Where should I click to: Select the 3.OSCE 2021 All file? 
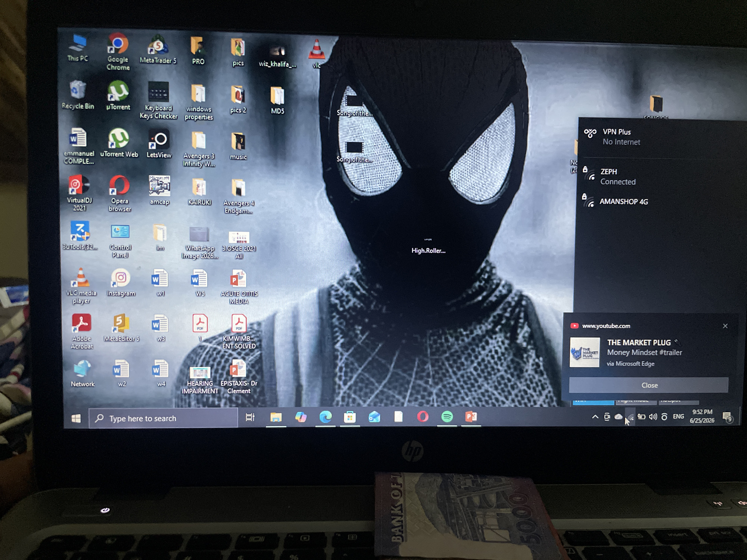point(239,245)
